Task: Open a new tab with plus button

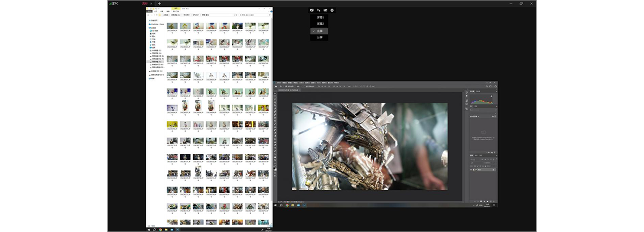Action: coord(159,4)
